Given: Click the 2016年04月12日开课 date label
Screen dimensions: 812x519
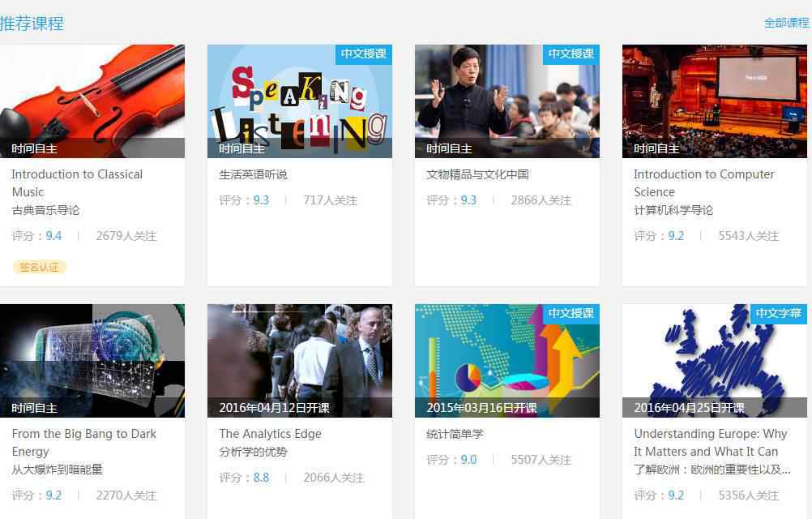Looking at the screenshot, I should tap(275, 408).
